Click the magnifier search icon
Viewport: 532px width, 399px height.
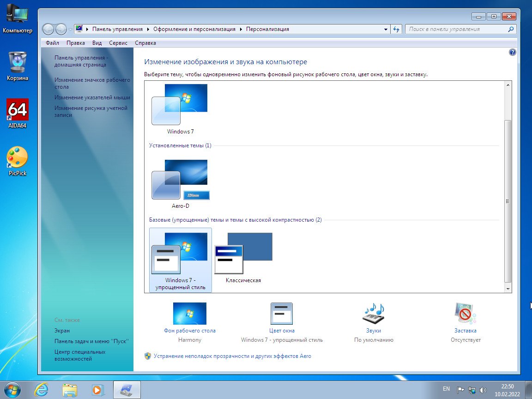511,29
